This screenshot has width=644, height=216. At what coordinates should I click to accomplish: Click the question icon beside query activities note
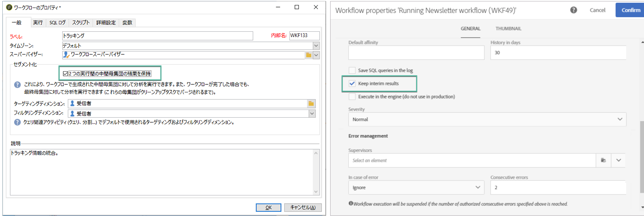coord(17,122)
